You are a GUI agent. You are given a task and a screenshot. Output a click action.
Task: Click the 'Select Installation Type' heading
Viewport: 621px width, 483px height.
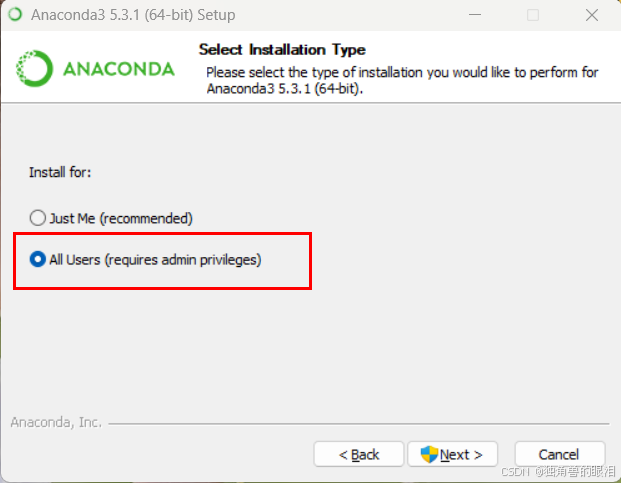click(282, 50)
